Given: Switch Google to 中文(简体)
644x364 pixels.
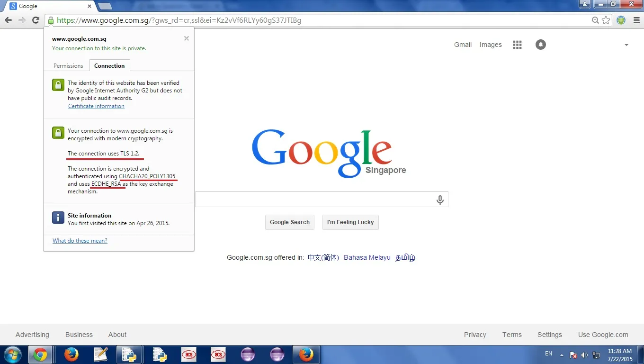Looking at the screenshot, I should point(323,258).
